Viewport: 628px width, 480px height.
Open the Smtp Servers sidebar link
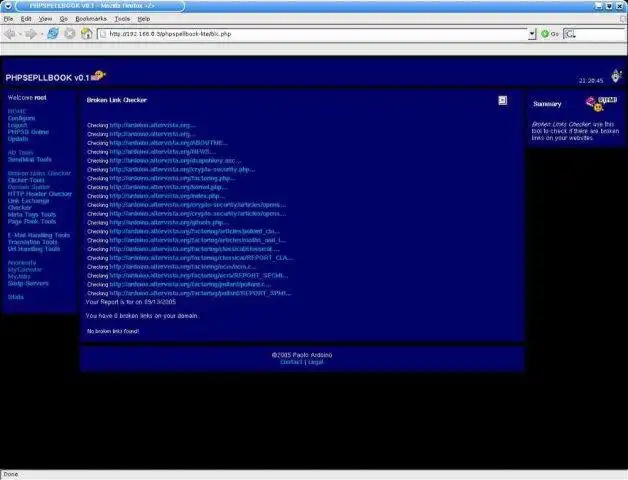click(28, 283)
